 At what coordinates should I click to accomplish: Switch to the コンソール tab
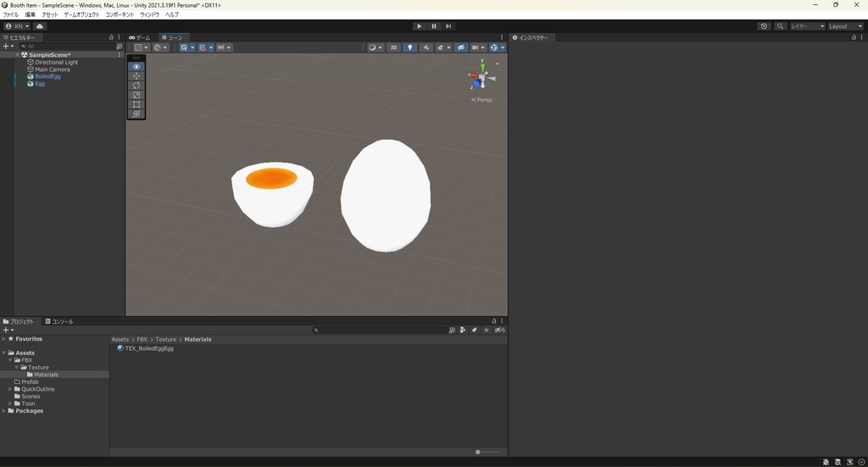tap(59, 321)
